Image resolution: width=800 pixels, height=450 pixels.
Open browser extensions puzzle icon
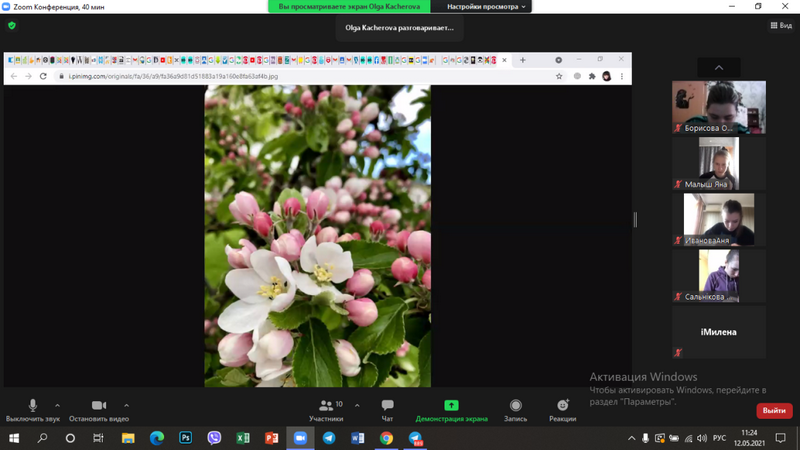point(592,76)
